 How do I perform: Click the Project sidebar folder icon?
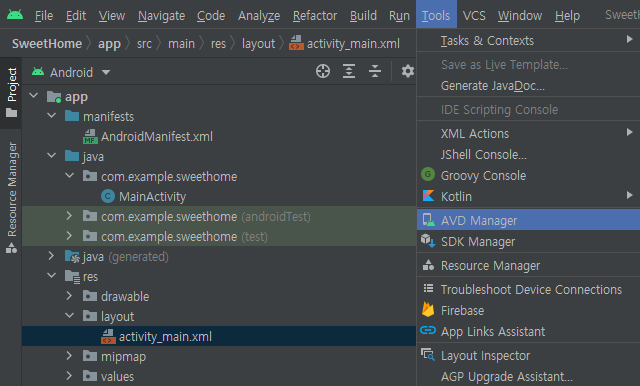tap(11, 113)
